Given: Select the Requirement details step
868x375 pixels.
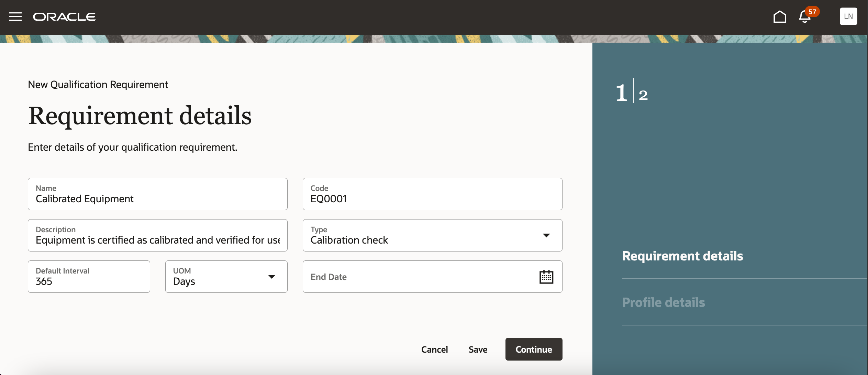Looking at the screenshot, I should point(682,256).
